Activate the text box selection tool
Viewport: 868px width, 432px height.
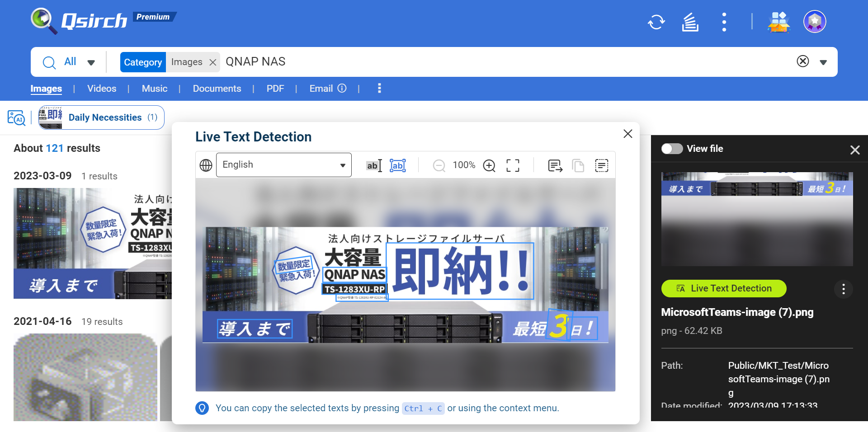[x=398, y=165]
